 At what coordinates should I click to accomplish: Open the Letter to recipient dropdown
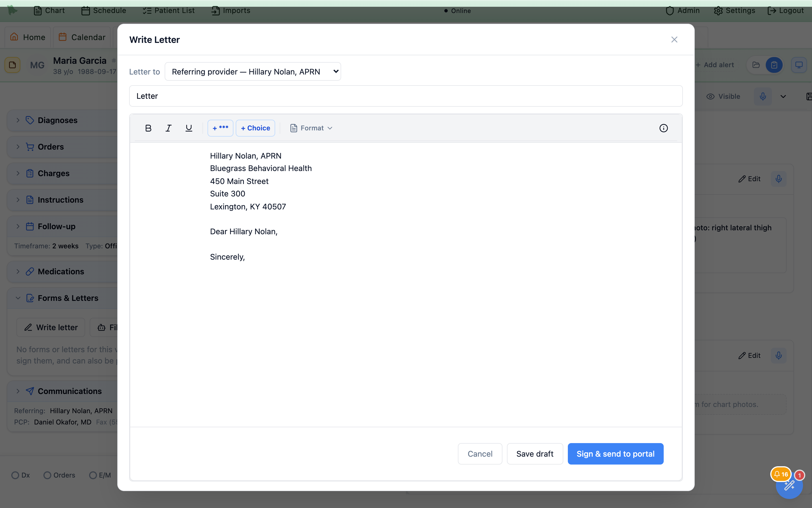coord(253,72)
